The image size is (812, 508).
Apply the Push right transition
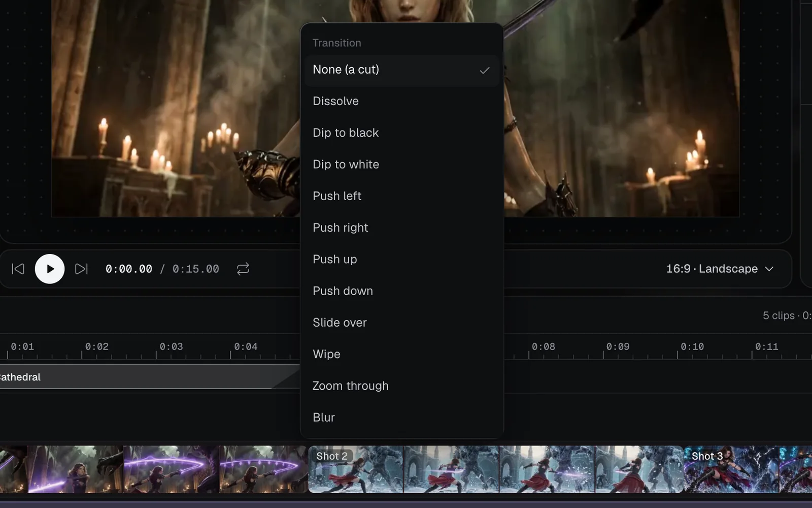[x=402, y=228]
